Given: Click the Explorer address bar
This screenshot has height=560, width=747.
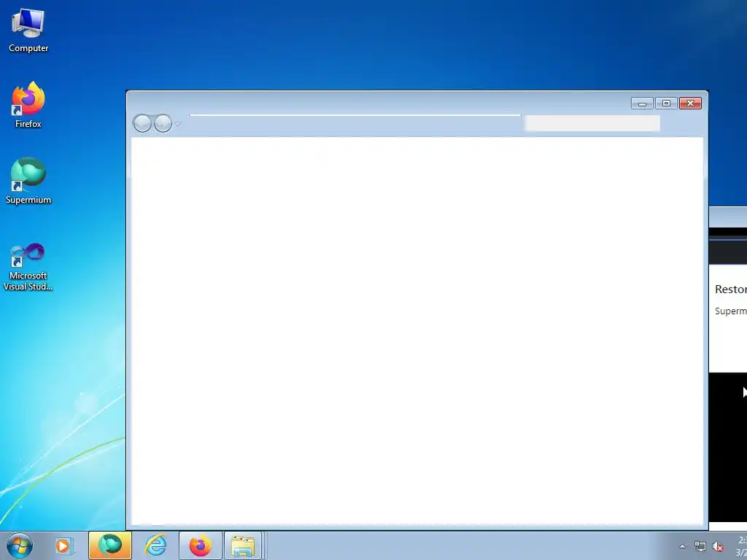Looking at the screenshot, I should point(355,122).
